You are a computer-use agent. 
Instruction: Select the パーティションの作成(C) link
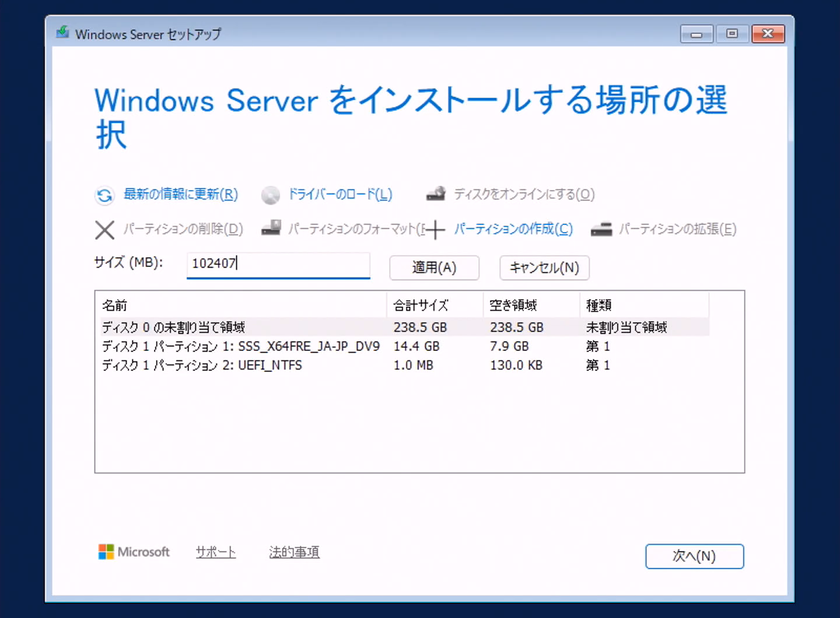(513, 229)
